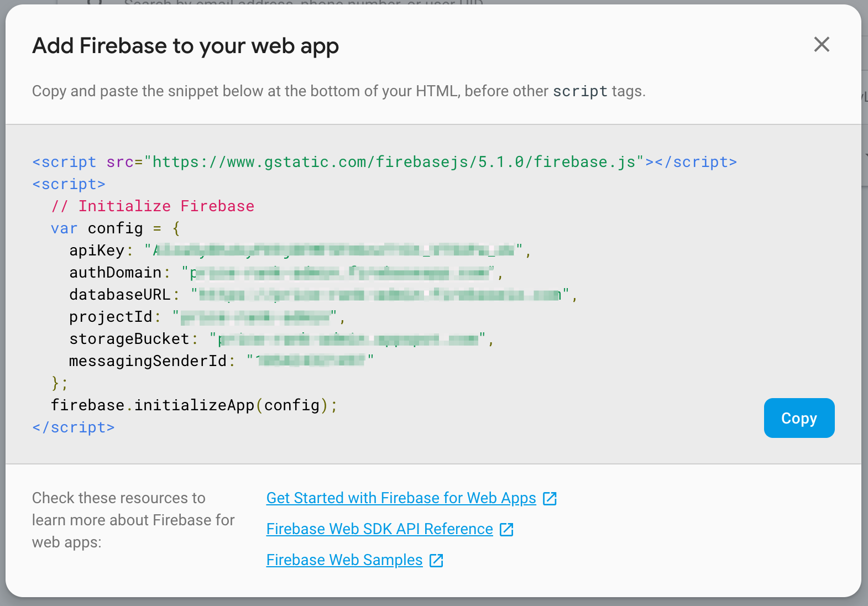
Task: Click the storageBucket line in the snippet
Action: (281, 339)
